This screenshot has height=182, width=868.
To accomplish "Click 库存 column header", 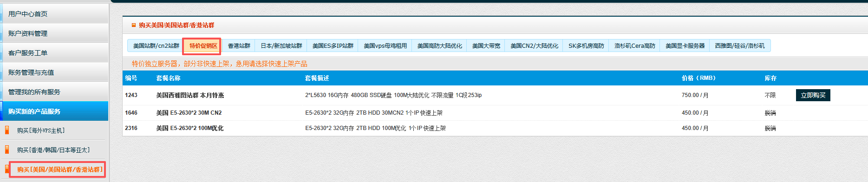I will [x=770, y=78].
